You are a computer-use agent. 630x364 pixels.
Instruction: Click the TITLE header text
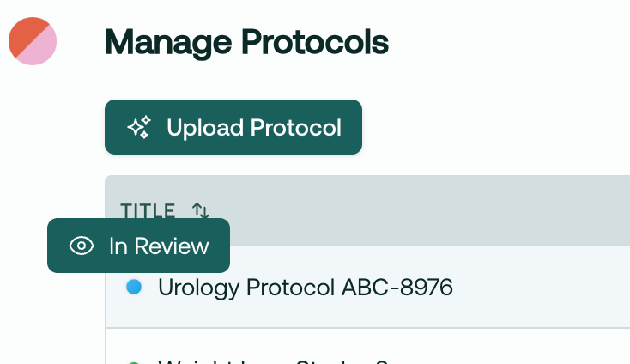point(148,211)
